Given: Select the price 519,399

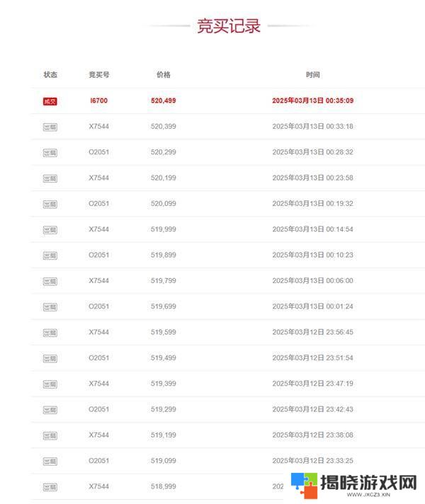Looking at the screenshot, I should point(164,383).
